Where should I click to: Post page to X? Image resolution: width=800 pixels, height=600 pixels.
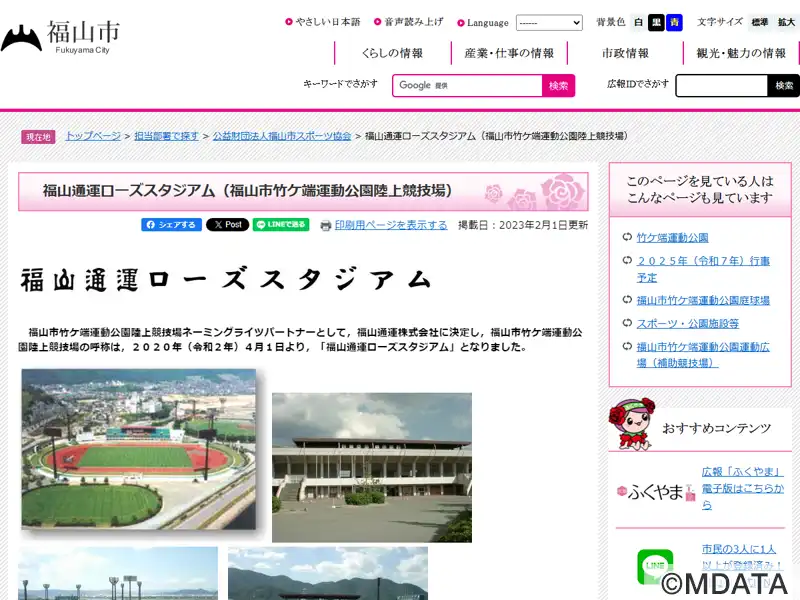click(x=228, y=224)
